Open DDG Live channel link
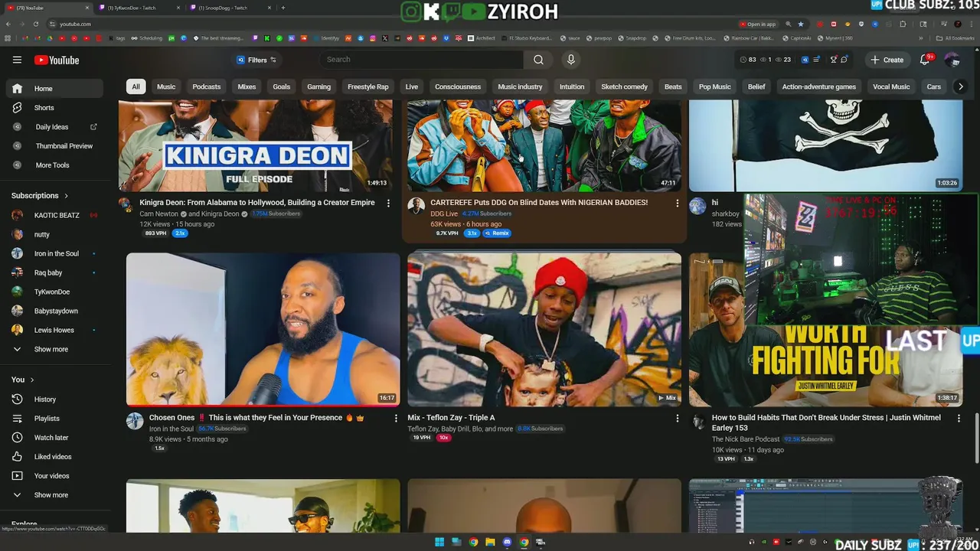Image resolution: width=980 pixels, height=551 pixels. (444, 214)
